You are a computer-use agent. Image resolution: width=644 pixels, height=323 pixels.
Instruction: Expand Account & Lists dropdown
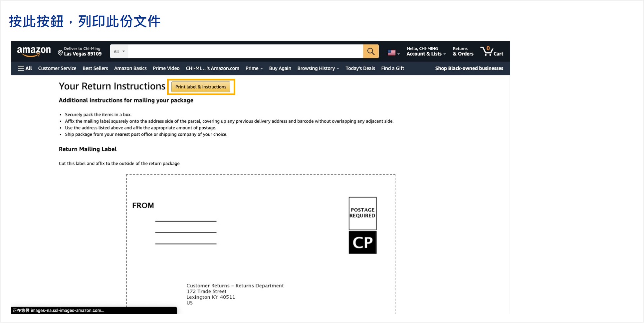click(426, 51)
